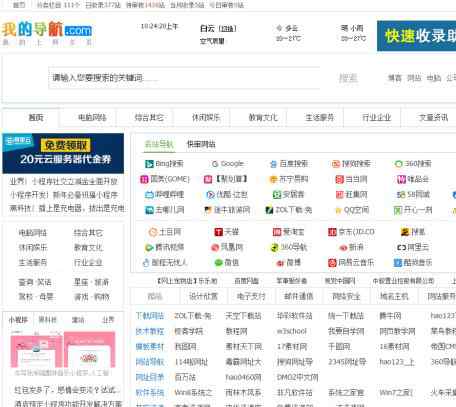Screen dimensions: 456x407
Task: Open the 58同城 icon link
Action: point(400,195)
